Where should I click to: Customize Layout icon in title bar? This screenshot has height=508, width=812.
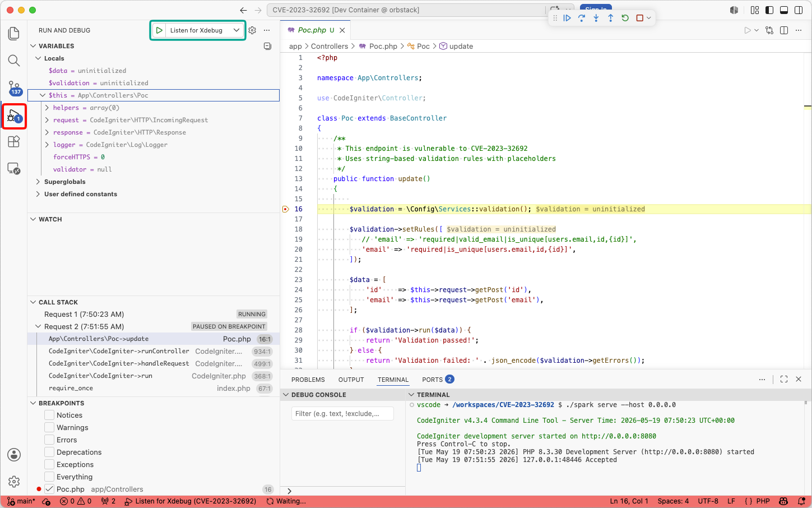pyautogui.click(x=755, y=10)
